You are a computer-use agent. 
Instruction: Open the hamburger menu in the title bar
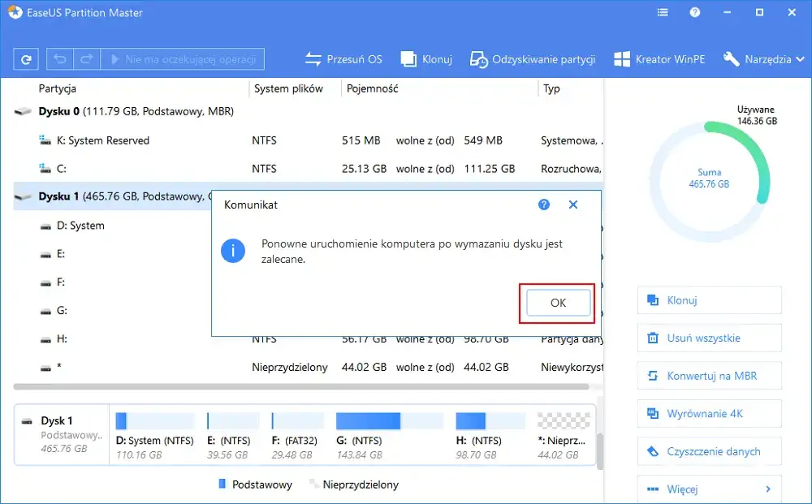tap(663, 12)
